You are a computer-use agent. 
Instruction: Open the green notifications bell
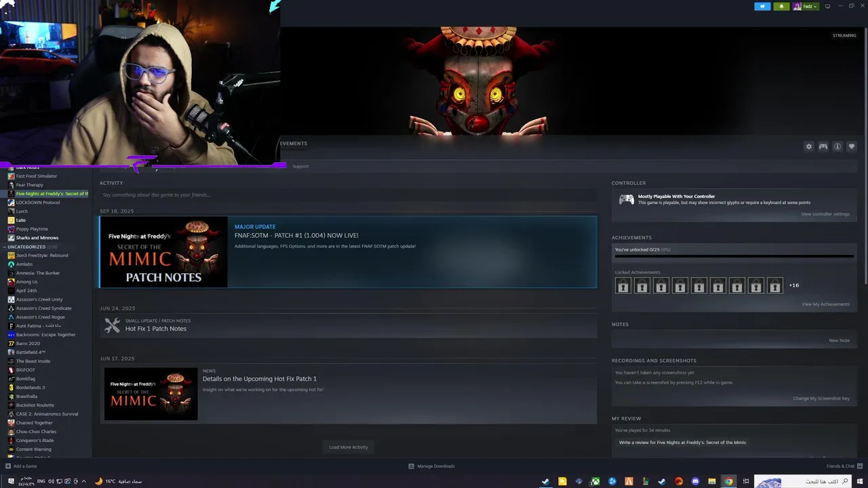point(781,6)
